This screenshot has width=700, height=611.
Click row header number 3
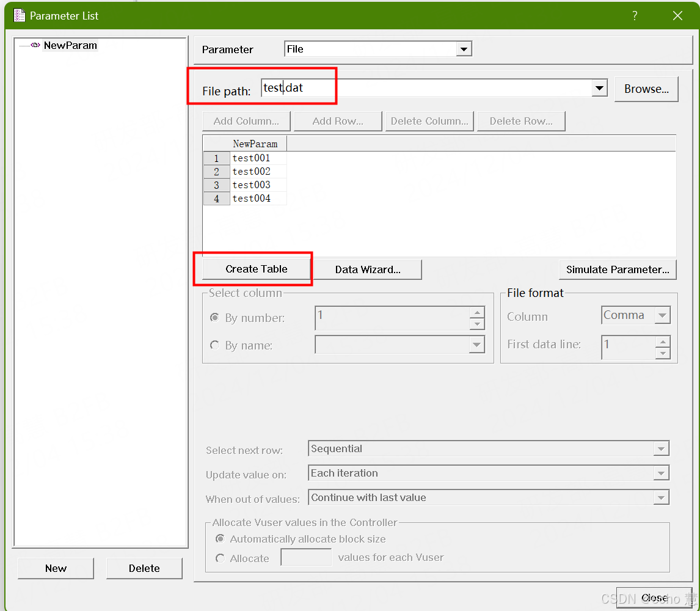pos(216,185)
